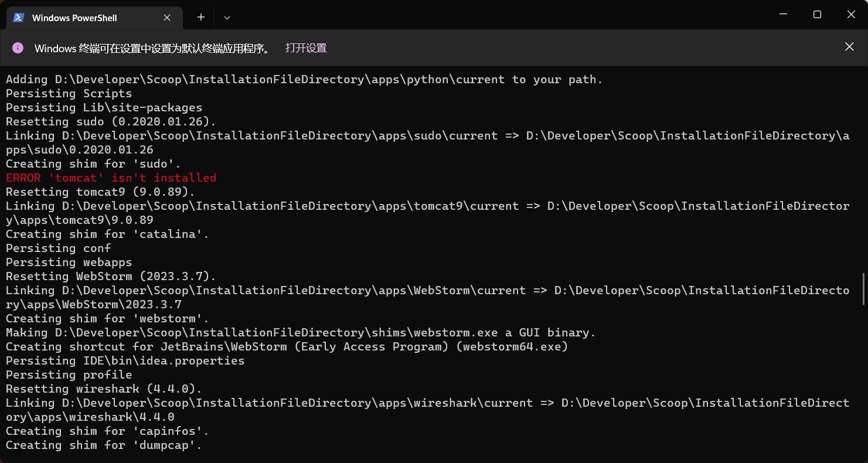Maximize the terminal window
This screenshot has height=463, width=868.
point(817,15)
